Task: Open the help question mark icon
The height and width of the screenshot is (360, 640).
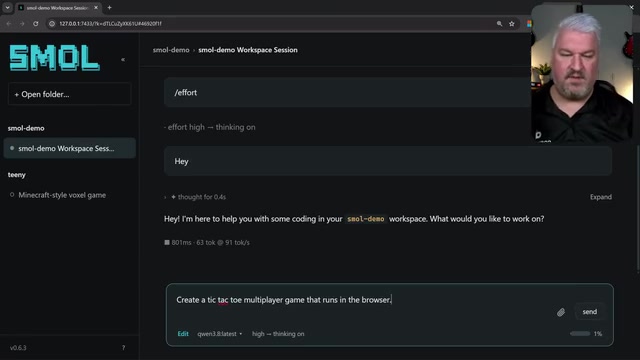Action: coord(123,348)
